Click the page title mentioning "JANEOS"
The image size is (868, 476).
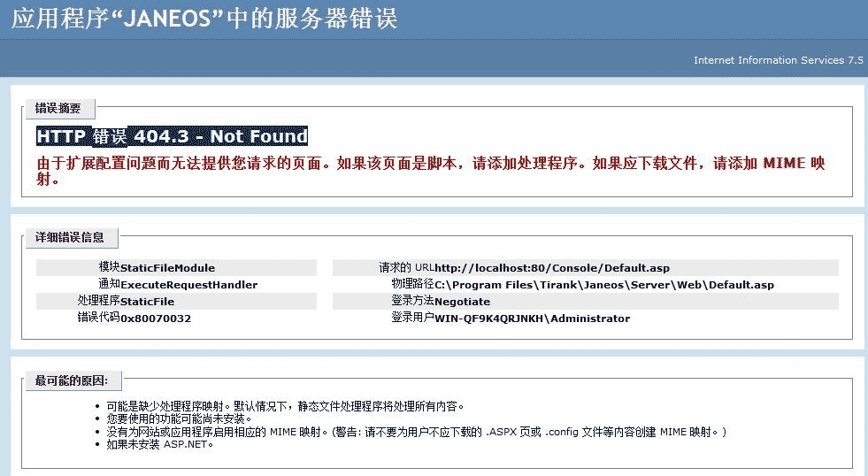click(x=204, y=19)
